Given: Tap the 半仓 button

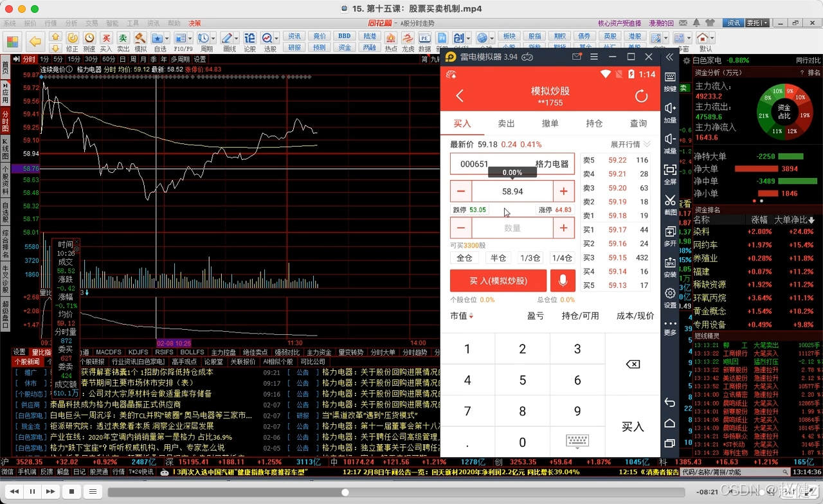Looking at the screenshot, I should coord(498,258).
